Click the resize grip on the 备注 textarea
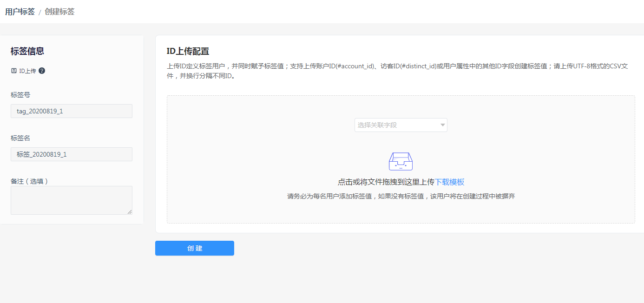 (130, 211)
